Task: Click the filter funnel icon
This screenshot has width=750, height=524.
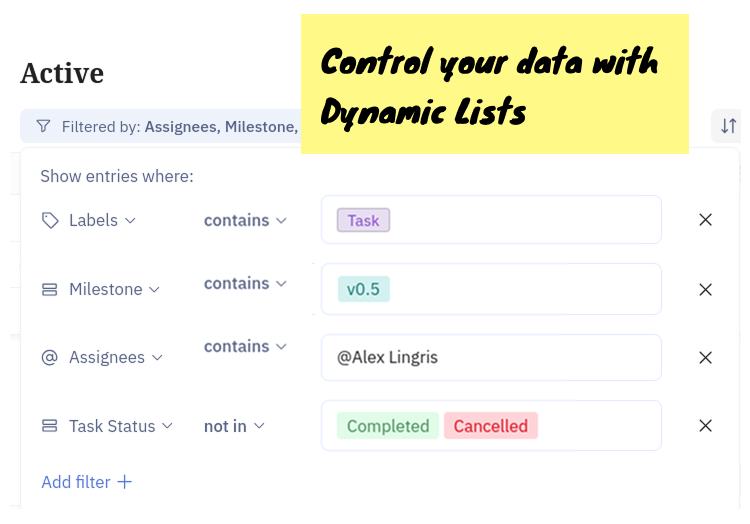Action: point(44,126)
